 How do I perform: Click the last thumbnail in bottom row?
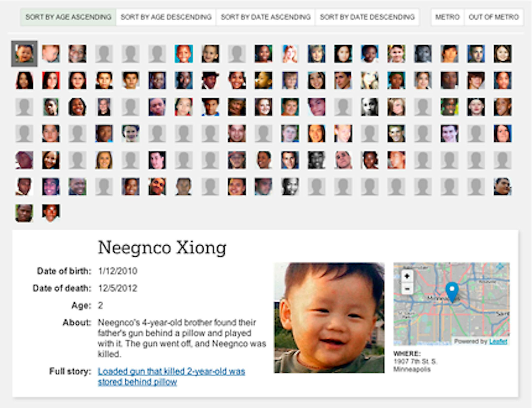50,213
